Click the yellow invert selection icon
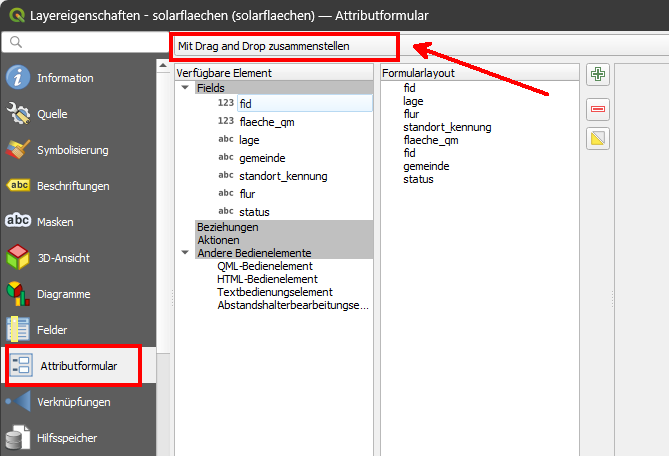 (x=598, y=139)
